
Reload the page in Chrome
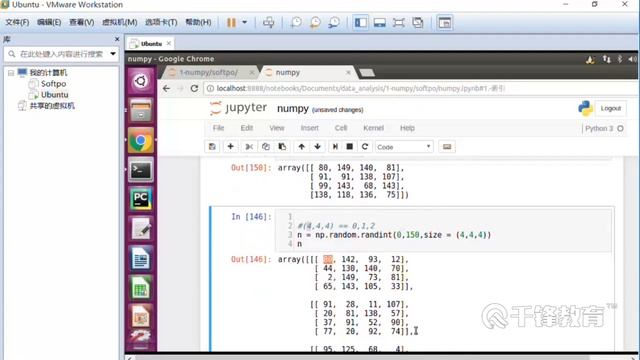point(194,89)
